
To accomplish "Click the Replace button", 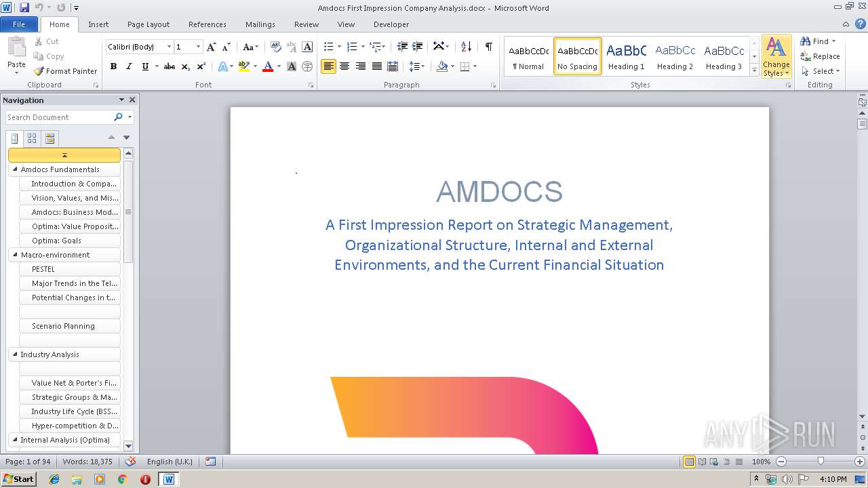I will (821, 56).
